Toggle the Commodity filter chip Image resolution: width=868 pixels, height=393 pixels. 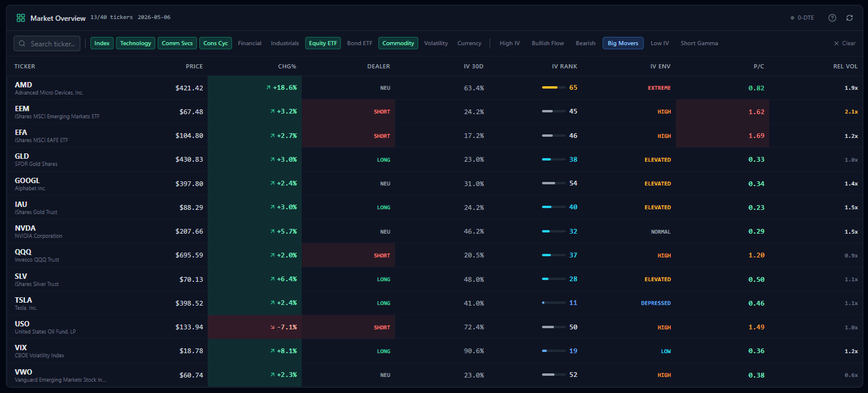(398, 43)
